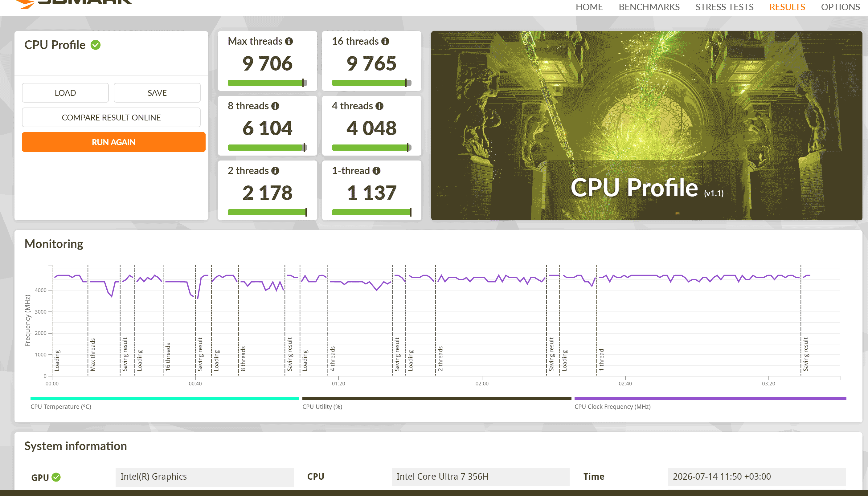Click the Max threads info icon
Image resolution: width=868 pixels, height=496 pixels.
click(289, 42)
